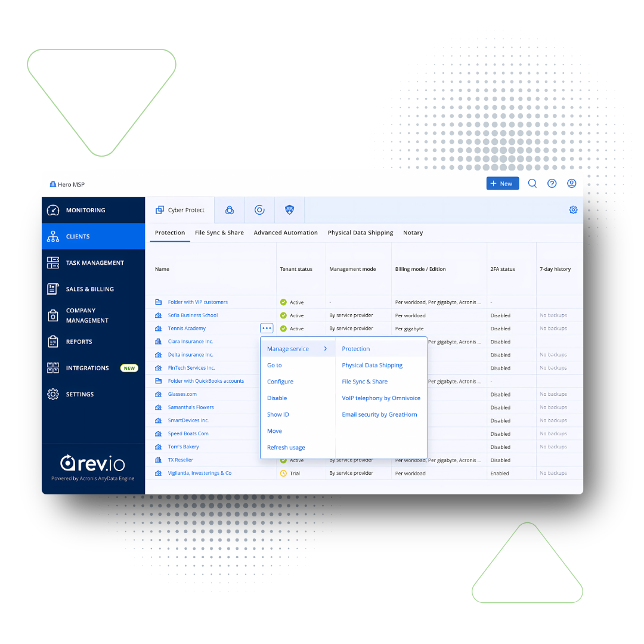Select Email security by GreatHorn option
Screen dimensions: 644x644
pos(379,414)
